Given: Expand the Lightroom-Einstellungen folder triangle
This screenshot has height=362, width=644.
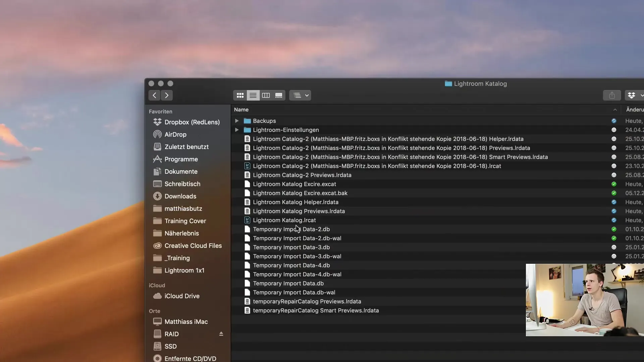Looking at the screenshot, I should [237, 130].
